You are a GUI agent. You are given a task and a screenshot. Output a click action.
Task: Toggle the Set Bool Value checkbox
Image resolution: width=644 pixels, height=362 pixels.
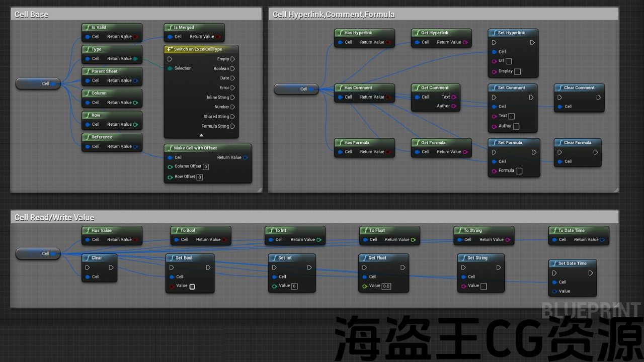(192, 287)
